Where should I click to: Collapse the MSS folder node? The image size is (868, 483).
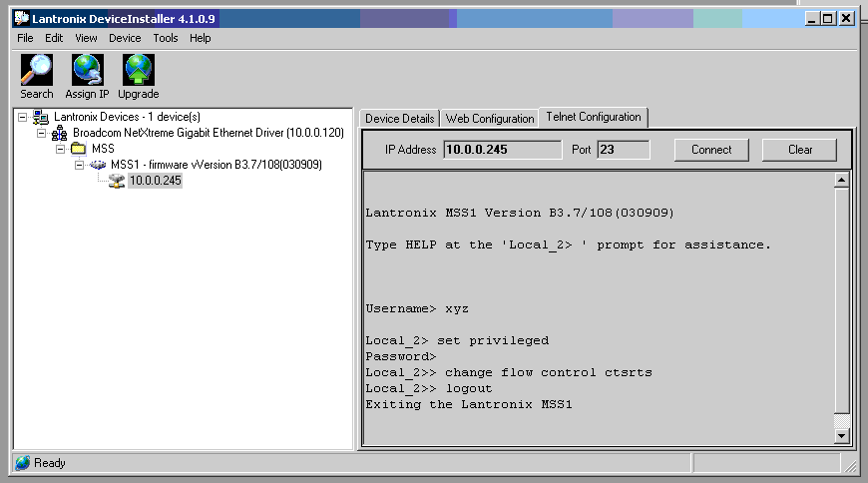pos(60,149)
